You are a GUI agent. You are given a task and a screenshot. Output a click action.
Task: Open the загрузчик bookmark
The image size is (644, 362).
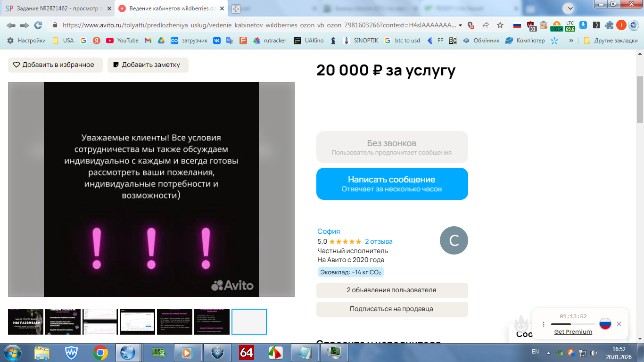point(189,41)
